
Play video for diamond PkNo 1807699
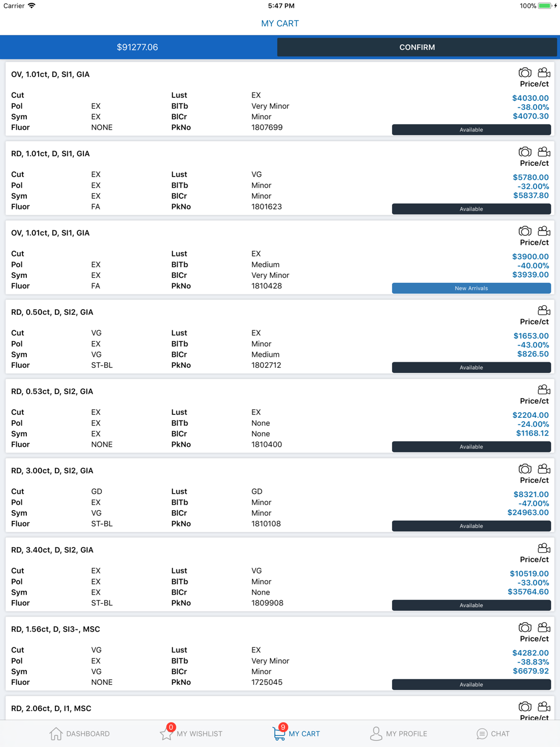click(544, 73)
